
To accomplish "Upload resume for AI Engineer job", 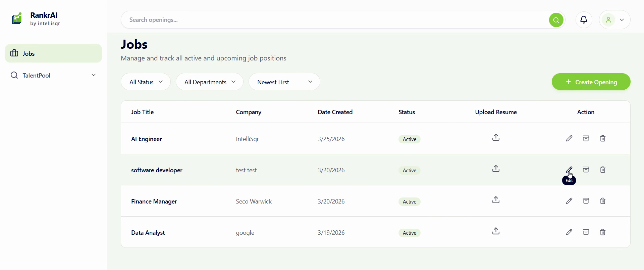I will pyautogui.click(x=496, y=137).
